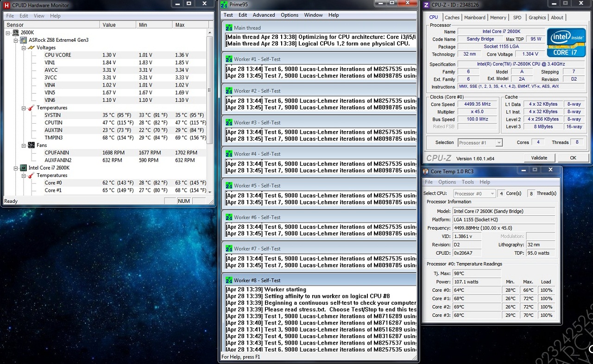Switch to the Caches tab in CPU-Z

click(452, 18)
